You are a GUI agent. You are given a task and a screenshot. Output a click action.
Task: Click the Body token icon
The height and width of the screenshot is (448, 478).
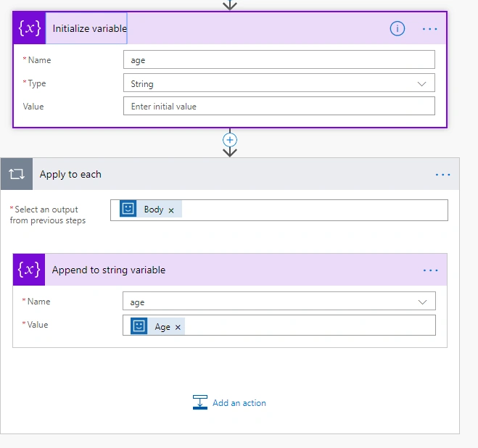coord(128,209)
